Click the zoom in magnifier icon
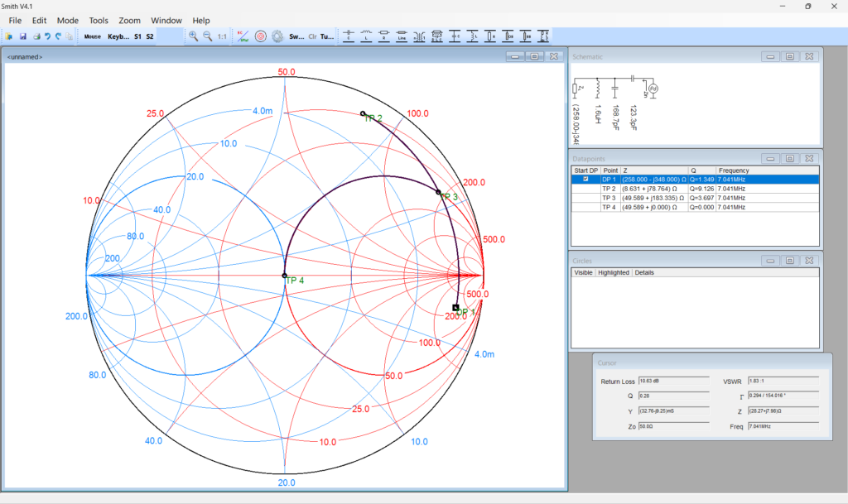 [x=193, y=36]
